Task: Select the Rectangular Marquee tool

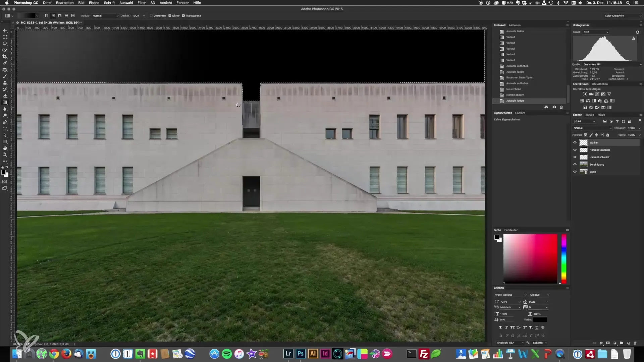Action: tap(5, 37)
